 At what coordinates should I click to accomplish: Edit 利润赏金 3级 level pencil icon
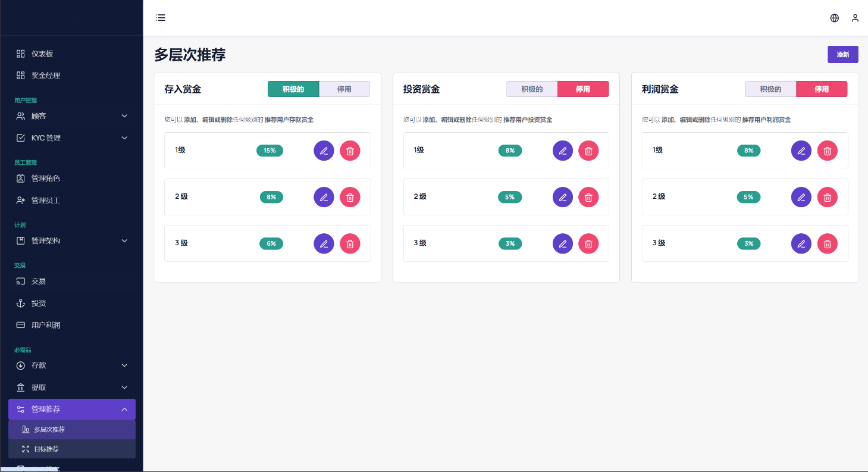click(801, 243)
